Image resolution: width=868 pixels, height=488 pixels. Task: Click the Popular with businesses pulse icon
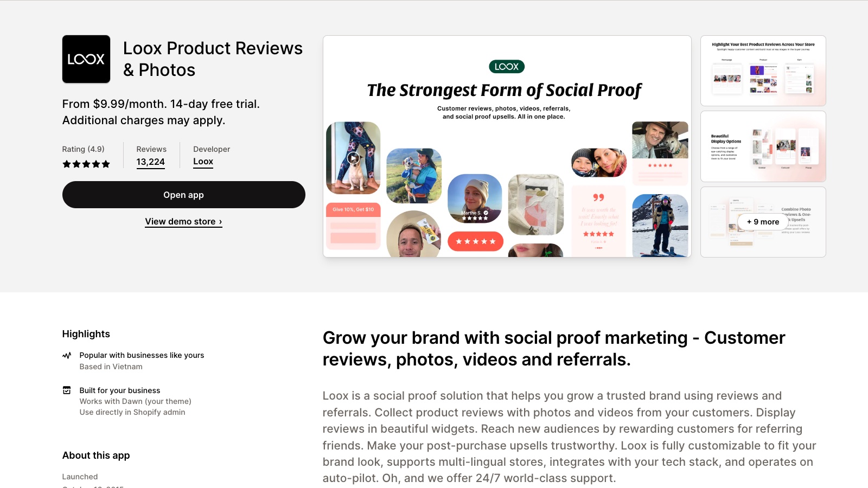pos(67,356)
